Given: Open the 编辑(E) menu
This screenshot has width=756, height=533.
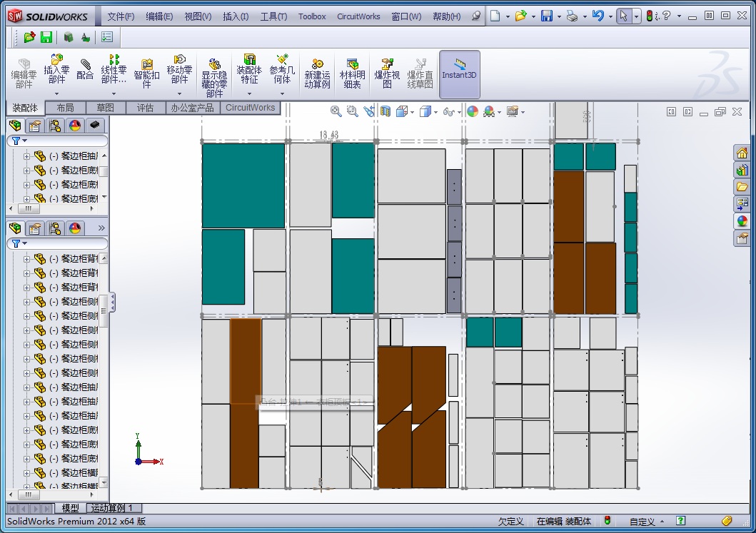Looking at the screenshot, I should click(159, 16).
